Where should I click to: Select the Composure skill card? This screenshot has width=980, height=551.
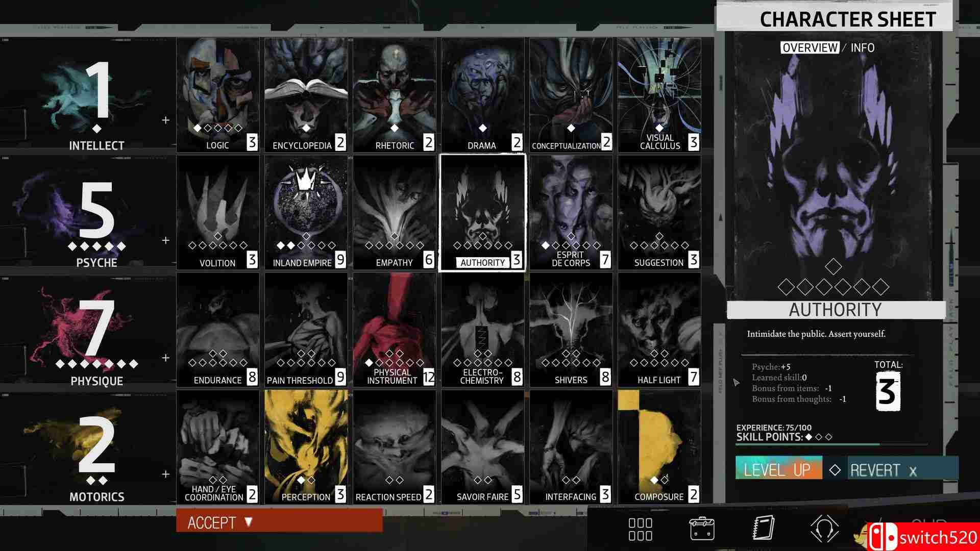point(659,447)
